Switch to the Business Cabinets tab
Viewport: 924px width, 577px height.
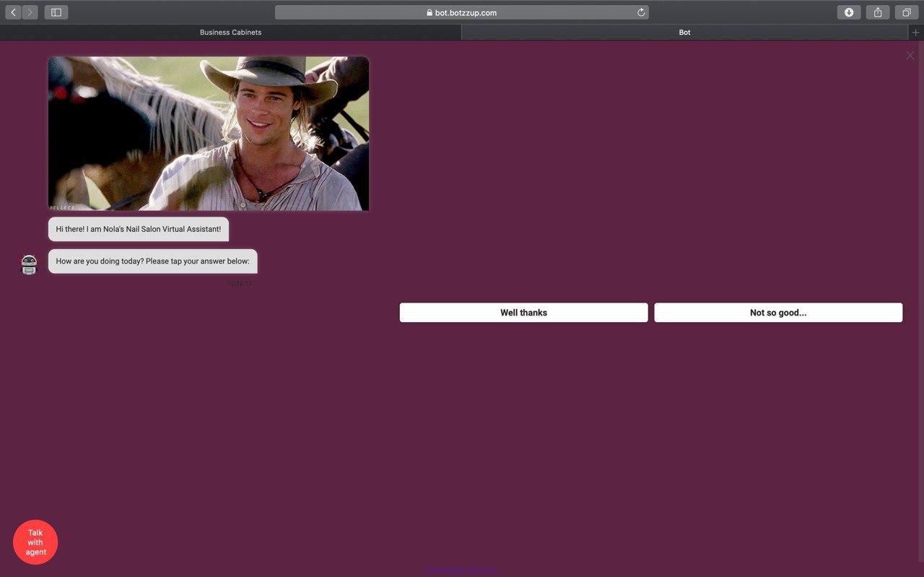230,32
